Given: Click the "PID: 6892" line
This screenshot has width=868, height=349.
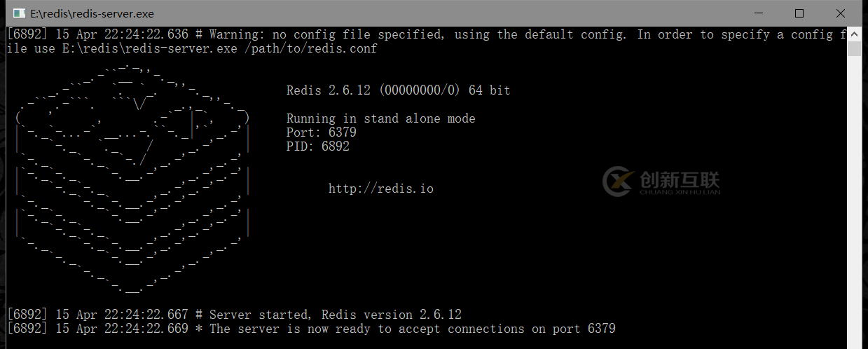Looking at the screenshot, I should click(x=317, y=146).
